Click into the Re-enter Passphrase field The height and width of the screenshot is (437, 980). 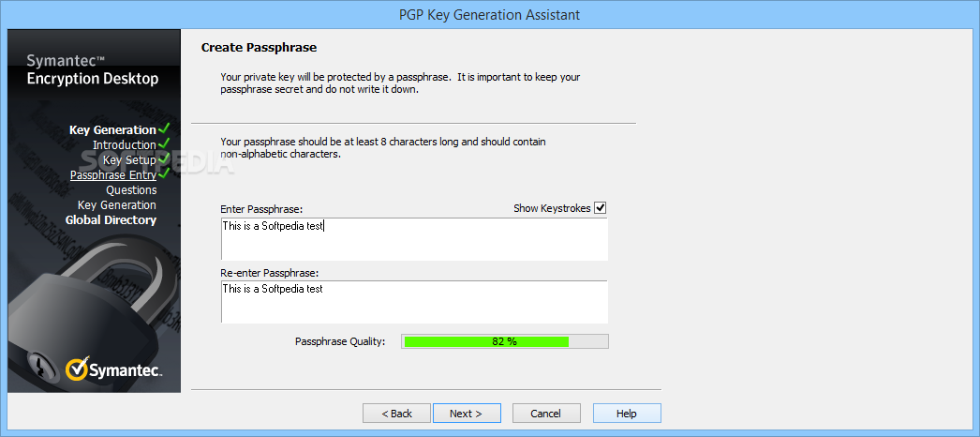[414, 301]
